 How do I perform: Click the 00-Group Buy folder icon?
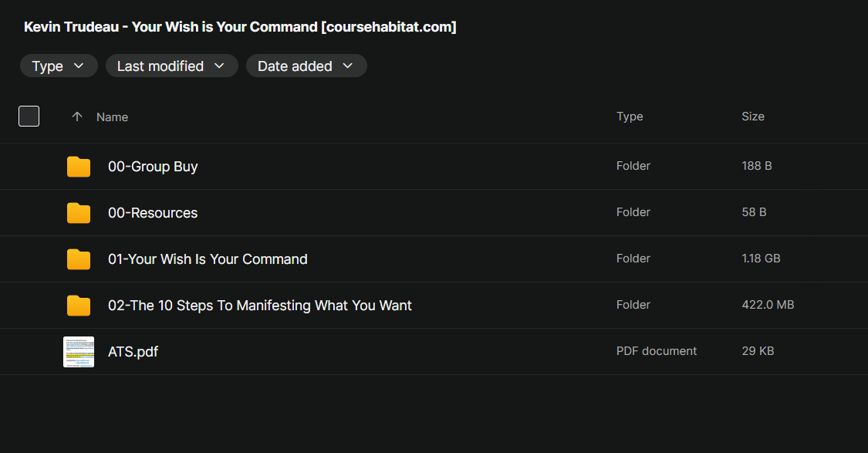pyautogui.click(x=79, y=167)
